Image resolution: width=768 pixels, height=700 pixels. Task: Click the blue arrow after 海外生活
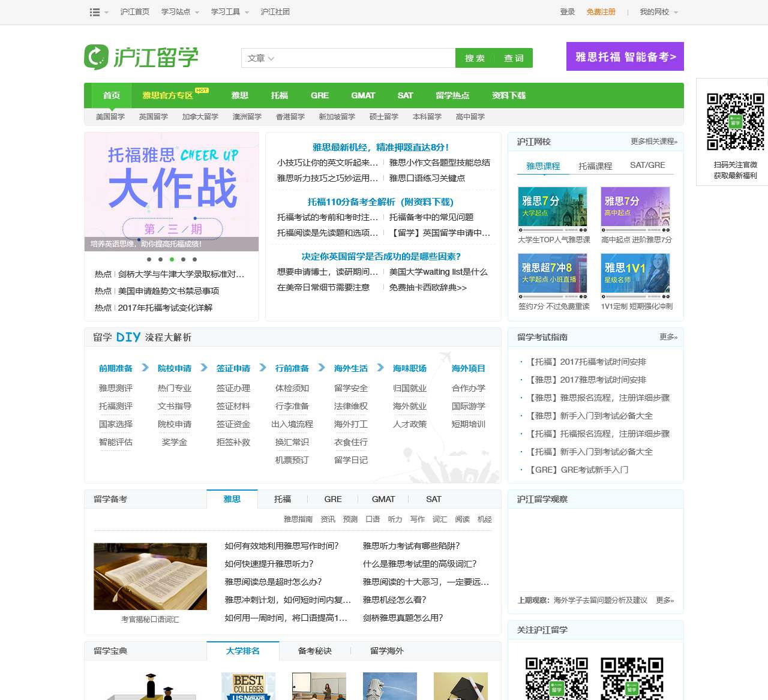(x=380, y=368)
